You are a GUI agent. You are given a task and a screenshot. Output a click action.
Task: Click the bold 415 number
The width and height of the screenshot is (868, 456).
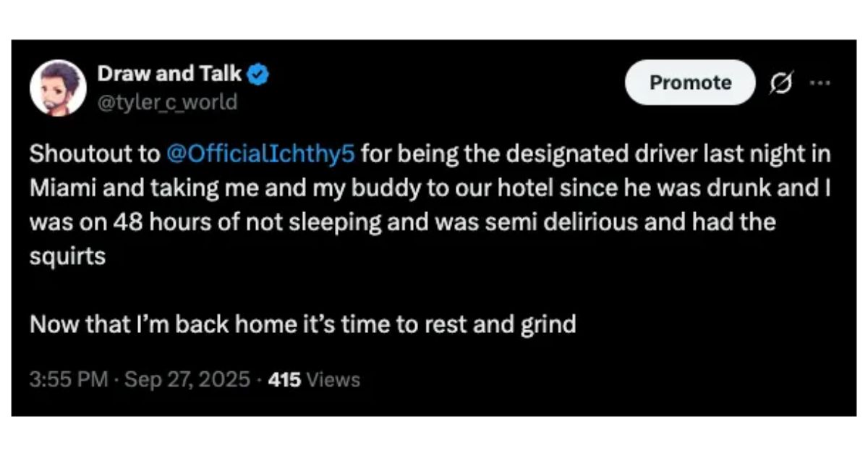[x=284, y=379]
